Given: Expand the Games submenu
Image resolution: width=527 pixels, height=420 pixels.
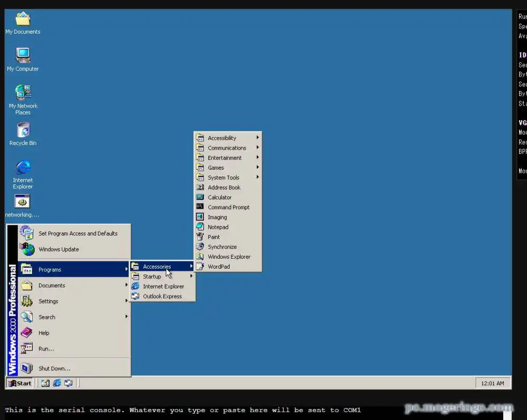Looking at the screenshot, I should pyautogui.click(x=216, y=167).
